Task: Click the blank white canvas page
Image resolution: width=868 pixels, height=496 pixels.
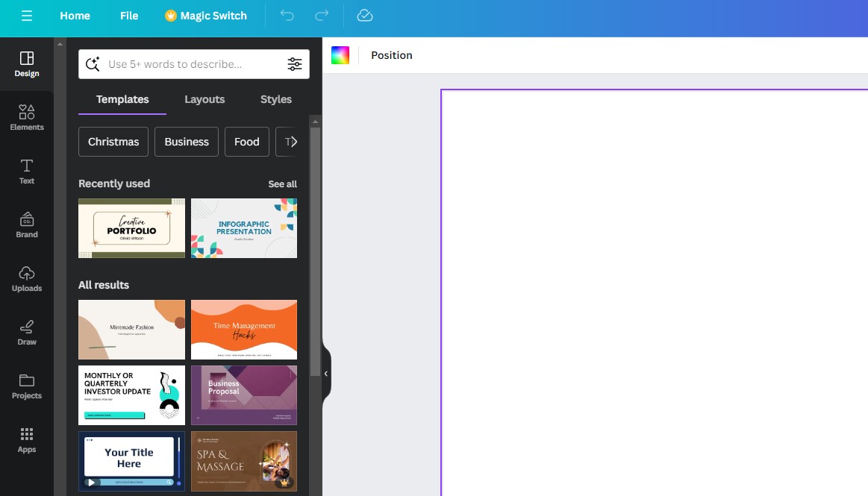Action: point(655,292)
